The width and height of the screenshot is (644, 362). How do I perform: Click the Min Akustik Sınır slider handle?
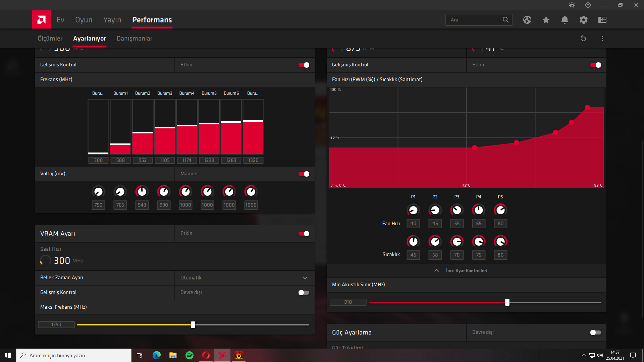pos(507,302)
